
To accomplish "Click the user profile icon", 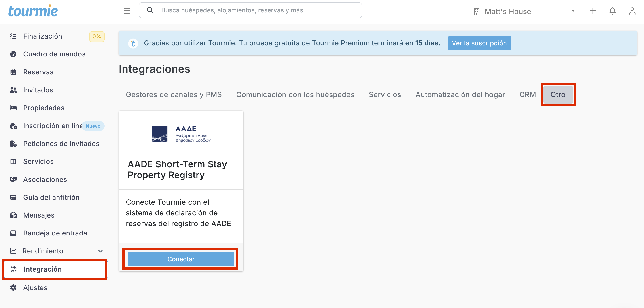I will tap(632, 11).
